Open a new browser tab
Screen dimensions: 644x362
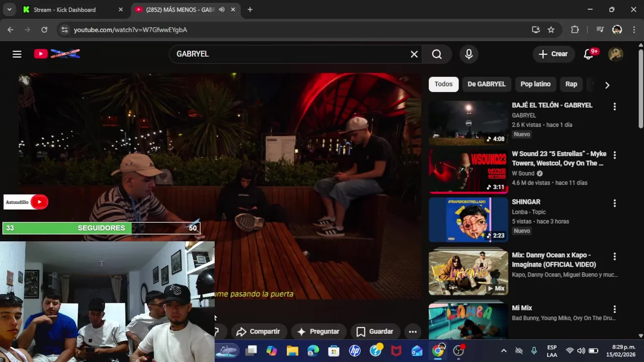(250, 10)
